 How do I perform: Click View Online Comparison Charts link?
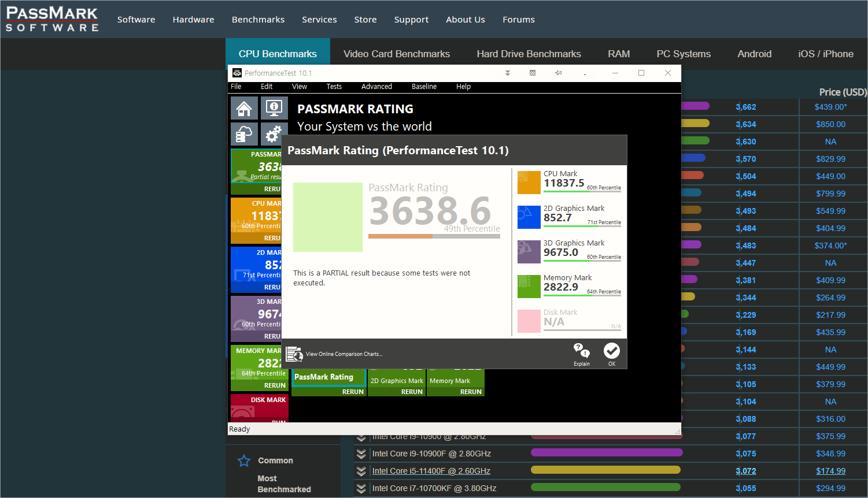point(344,354)
